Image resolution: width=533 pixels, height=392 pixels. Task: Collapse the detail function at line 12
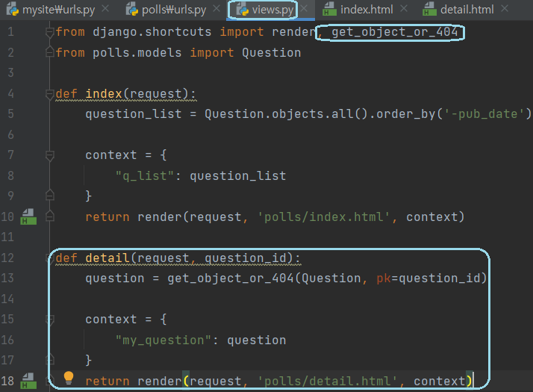49,258
